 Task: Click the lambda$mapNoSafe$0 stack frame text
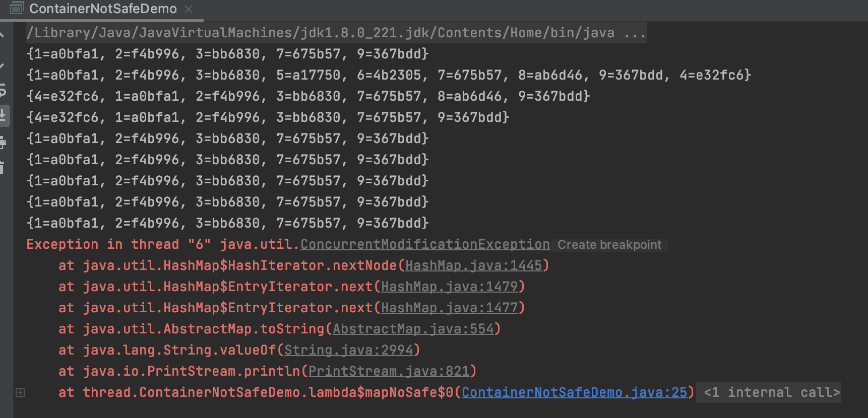pos(268,392)
